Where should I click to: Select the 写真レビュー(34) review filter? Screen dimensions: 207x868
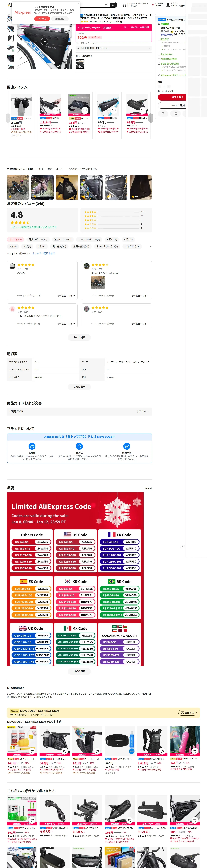38,239
